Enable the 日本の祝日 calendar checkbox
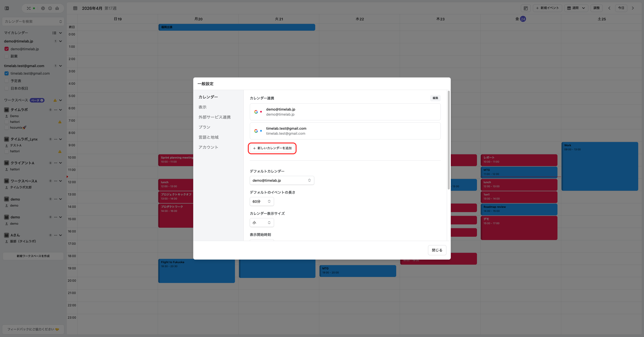Viewport: 644px width, 337px height. pos(7,88)
